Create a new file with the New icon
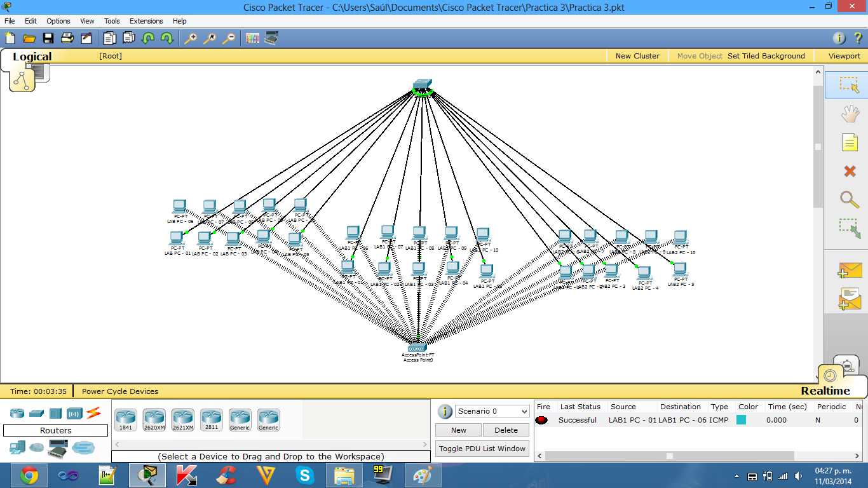This screenshot has height=488, width=868. click(x=10, y=38)
